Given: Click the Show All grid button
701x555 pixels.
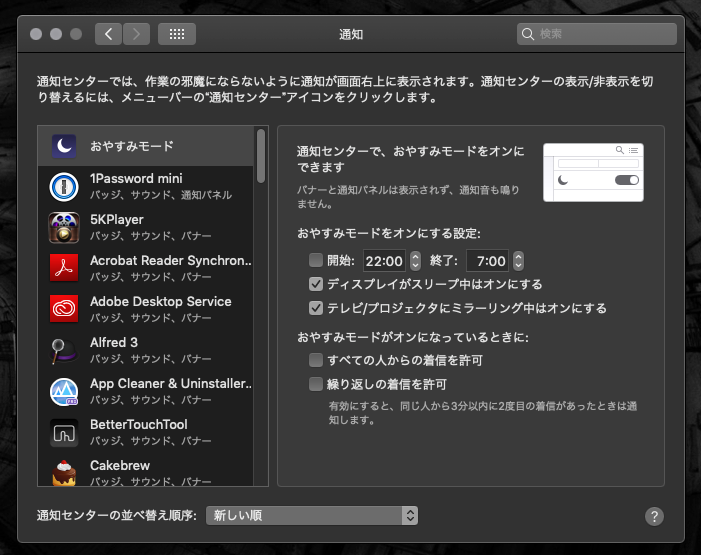Looking at the screenshot, I should point(177,34).
